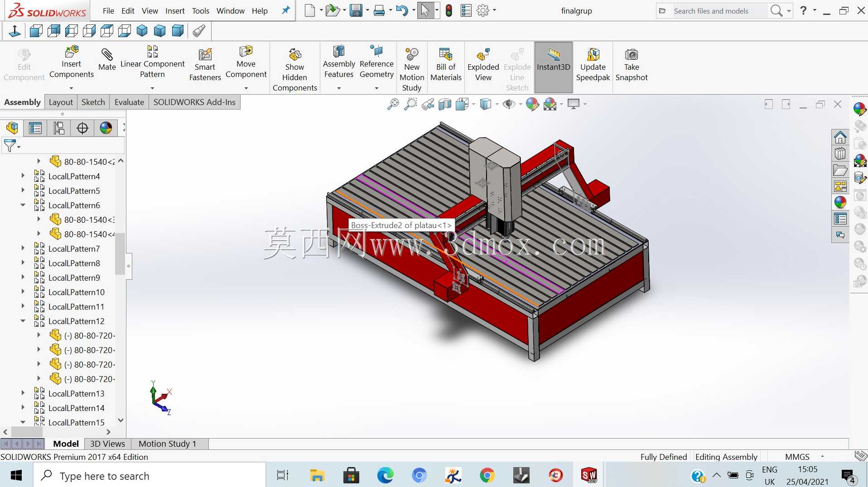Run Update Speedpak

[x=593, y=65]
